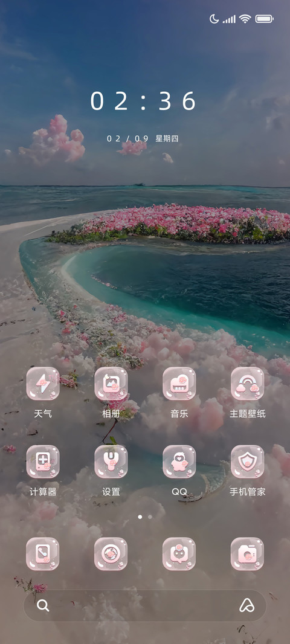Tap the 02/09 星期四 date text
Screen dimensions: 290x644
pos(143,139)
